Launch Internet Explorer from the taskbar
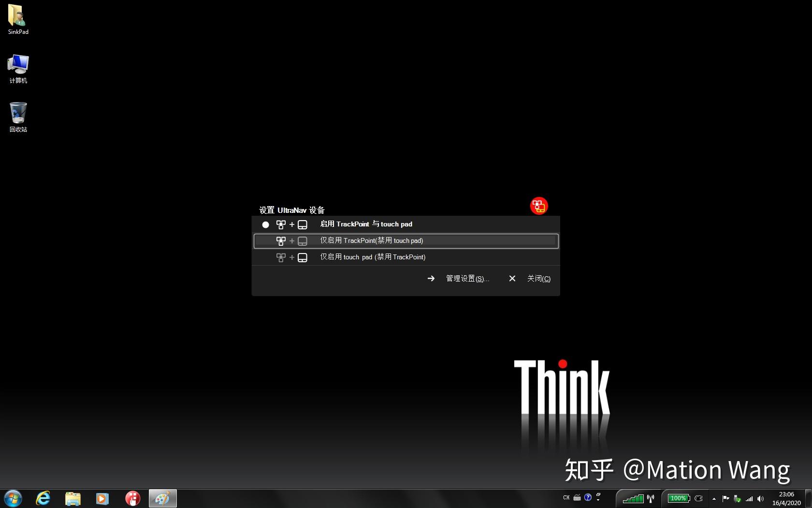 [x=43, y=498]
